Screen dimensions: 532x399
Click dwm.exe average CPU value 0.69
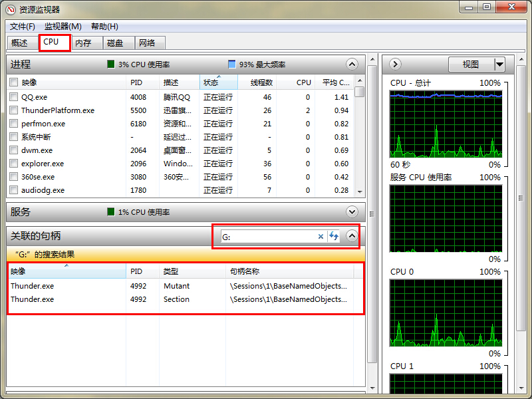[341, 150]
